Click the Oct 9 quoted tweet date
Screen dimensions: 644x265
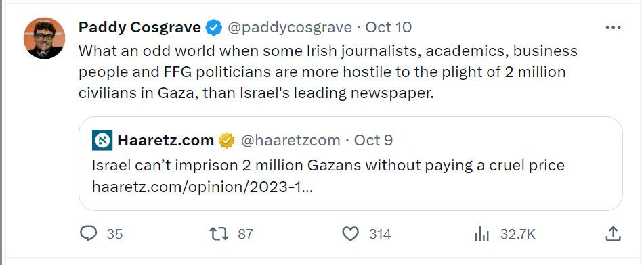373,141
